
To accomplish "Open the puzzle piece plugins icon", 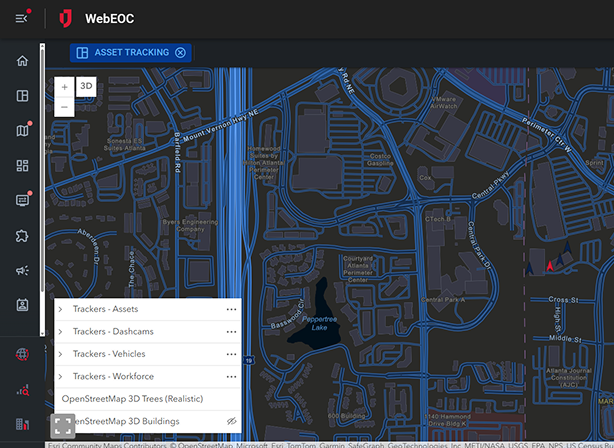I will [x=22, y=236].
